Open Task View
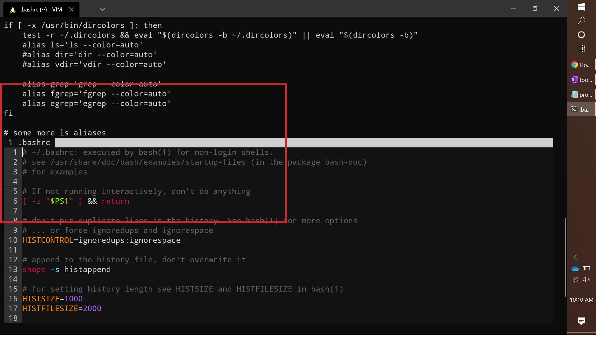Viewport: 596px width, 364px height. (582, 49)
